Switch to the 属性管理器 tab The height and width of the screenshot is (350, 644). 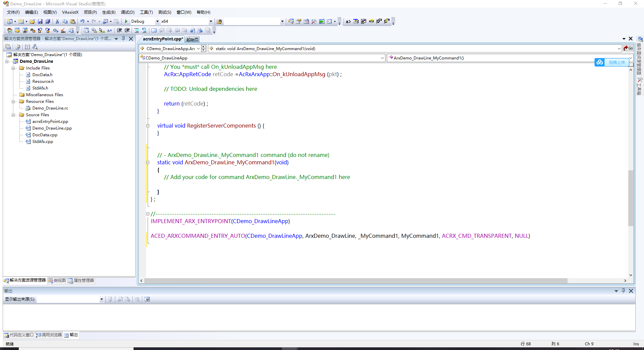(81, 281)
